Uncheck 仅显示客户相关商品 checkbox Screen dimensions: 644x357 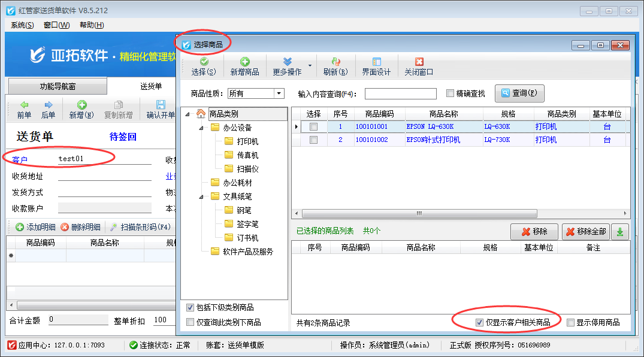479,322
